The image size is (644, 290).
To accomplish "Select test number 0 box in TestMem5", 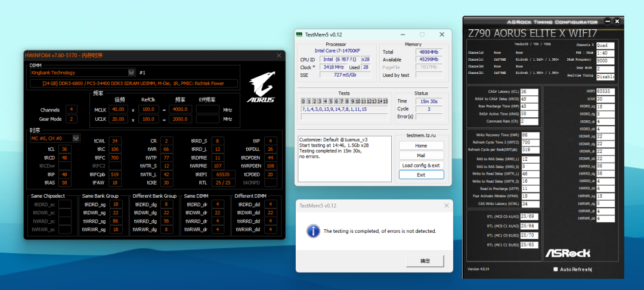I will [x=303, y=101].
